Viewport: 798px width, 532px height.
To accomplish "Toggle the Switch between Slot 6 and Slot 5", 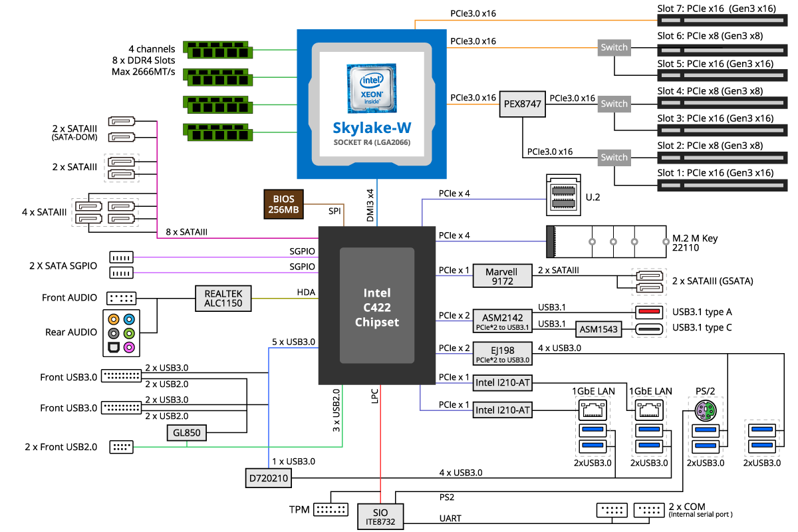I will [x=613, y=47].
